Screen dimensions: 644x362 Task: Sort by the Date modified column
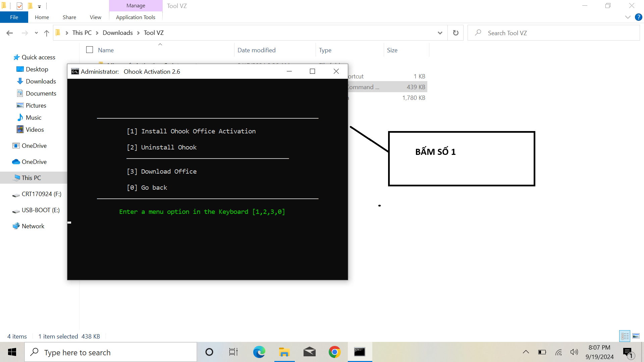click(x=257, y=50)
